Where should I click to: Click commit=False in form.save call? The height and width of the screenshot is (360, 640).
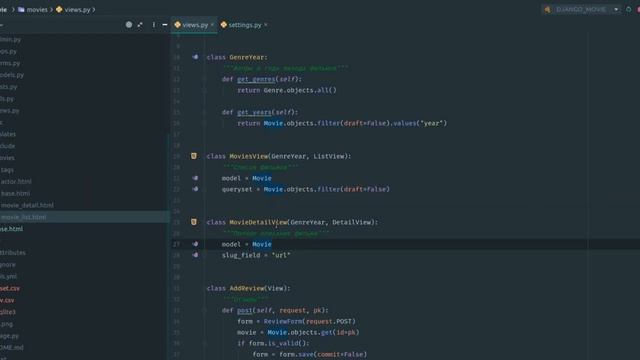coord(340,355)
